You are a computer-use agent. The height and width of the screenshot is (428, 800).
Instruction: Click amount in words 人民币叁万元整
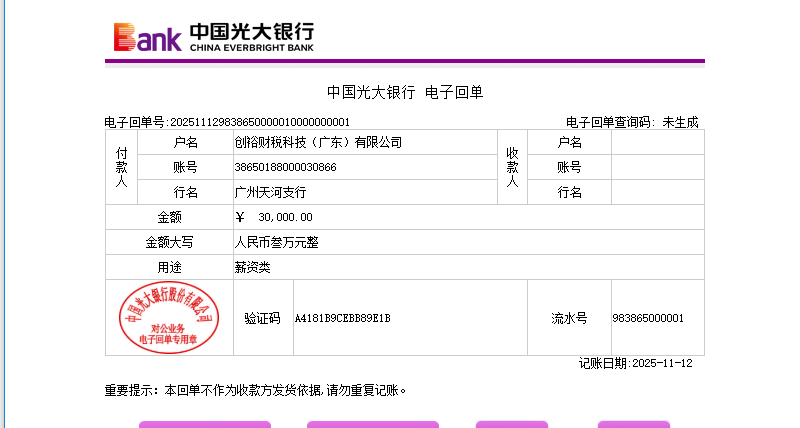[276, 242]
